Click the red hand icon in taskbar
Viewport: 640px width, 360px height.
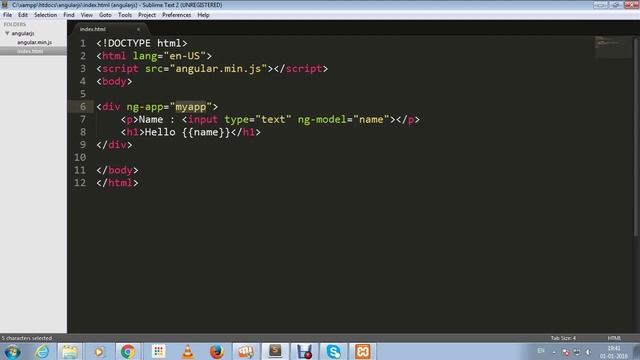pos(246,352)
